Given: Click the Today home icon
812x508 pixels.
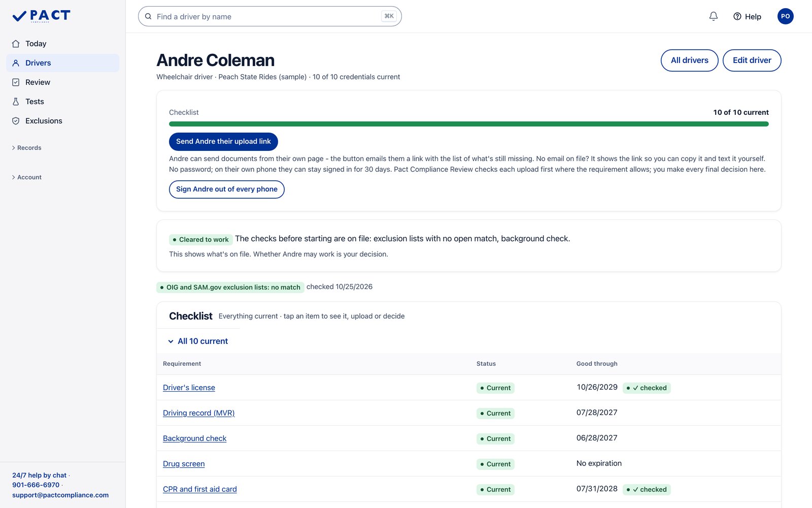Looking at the screenshot, I should 16,44.
